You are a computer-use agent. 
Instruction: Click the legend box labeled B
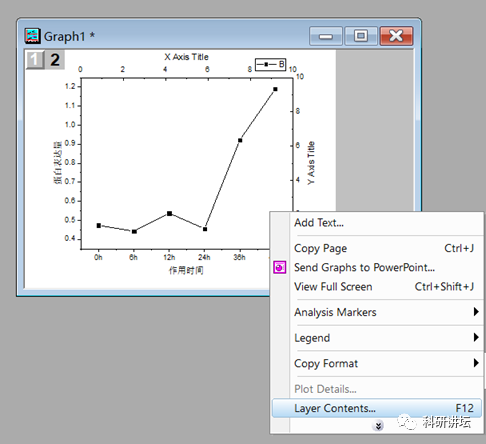click(x=270, y=64)
